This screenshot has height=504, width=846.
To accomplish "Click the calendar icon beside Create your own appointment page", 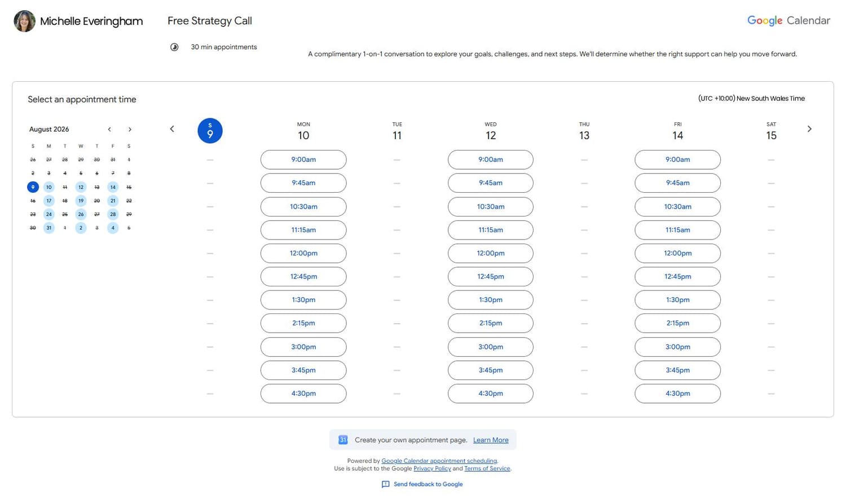I will click(x=343, y=440).
